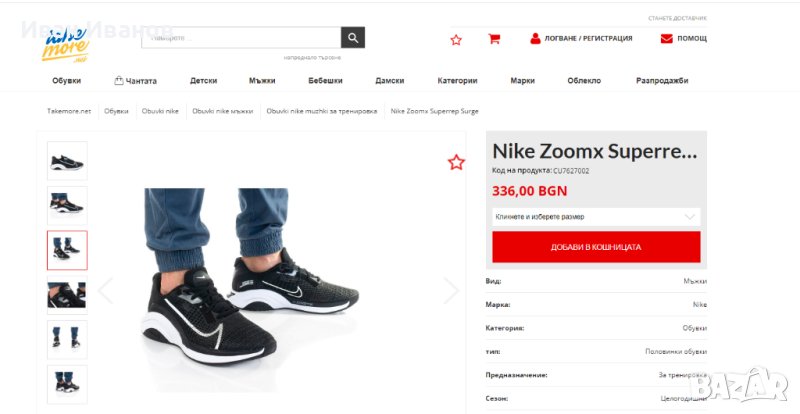Focus the search input field
This screenshot has height=414, width=800.
tap(240, 38)
